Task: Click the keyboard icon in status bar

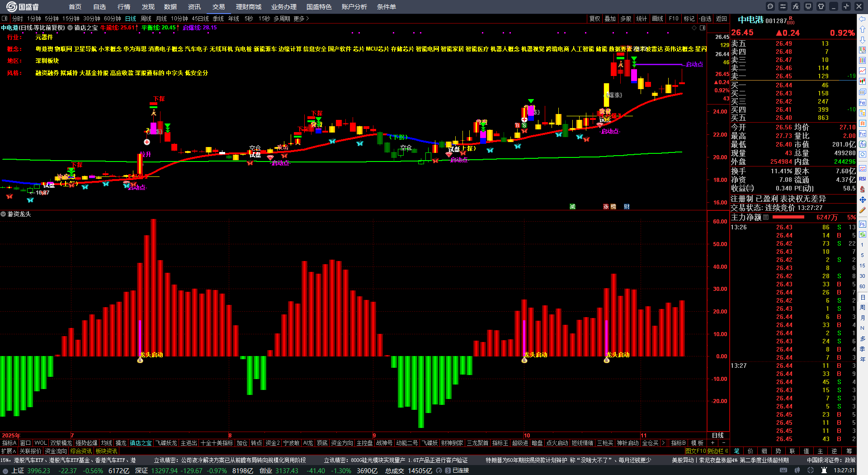Action: point(783,470)
